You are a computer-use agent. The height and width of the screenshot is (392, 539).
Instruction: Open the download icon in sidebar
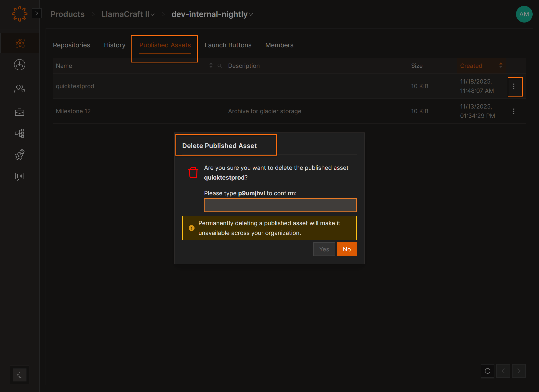tap(20, 65)
